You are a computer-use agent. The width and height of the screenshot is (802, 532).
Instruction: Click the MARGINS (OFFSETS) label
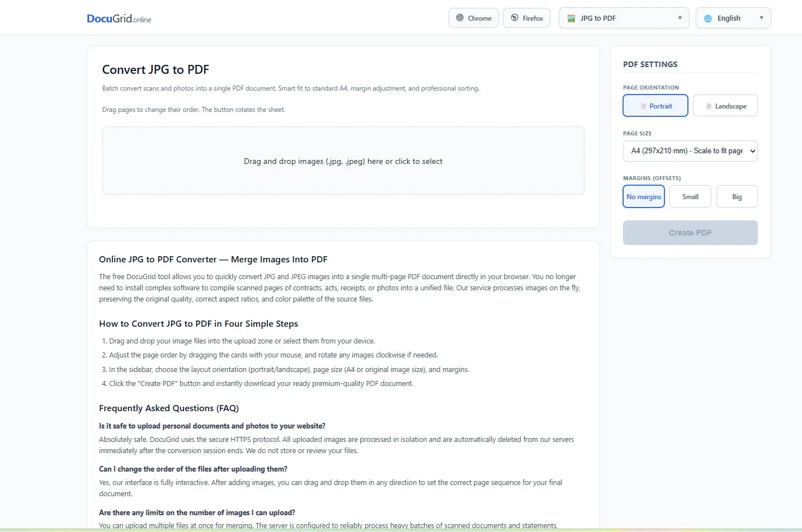tap(652, 178)
